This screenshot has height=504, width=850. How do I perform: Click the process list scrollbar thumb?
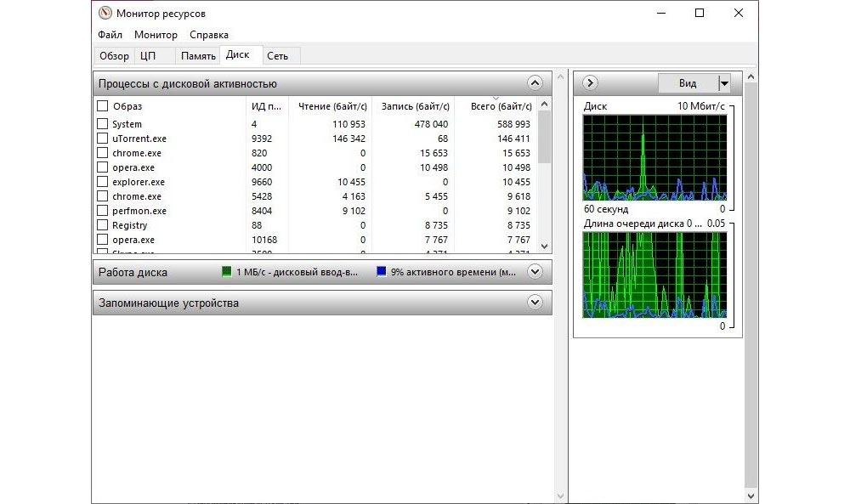545,137
